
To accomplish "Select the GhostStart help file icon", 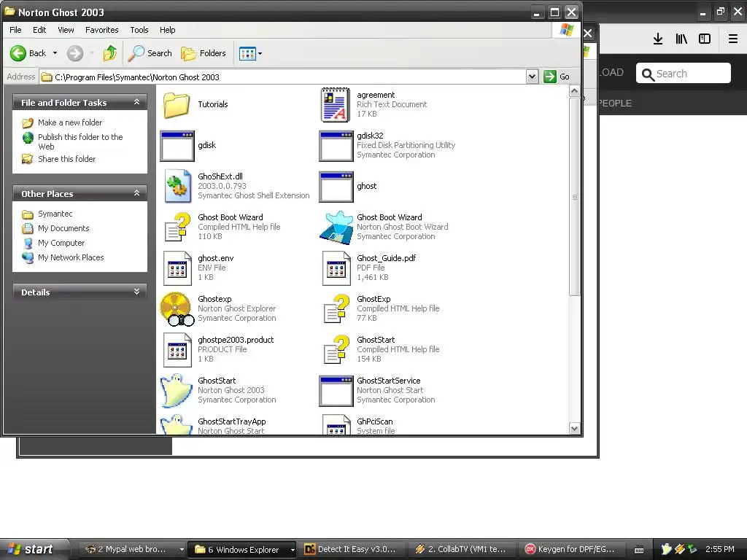I will tap(336, 350).
